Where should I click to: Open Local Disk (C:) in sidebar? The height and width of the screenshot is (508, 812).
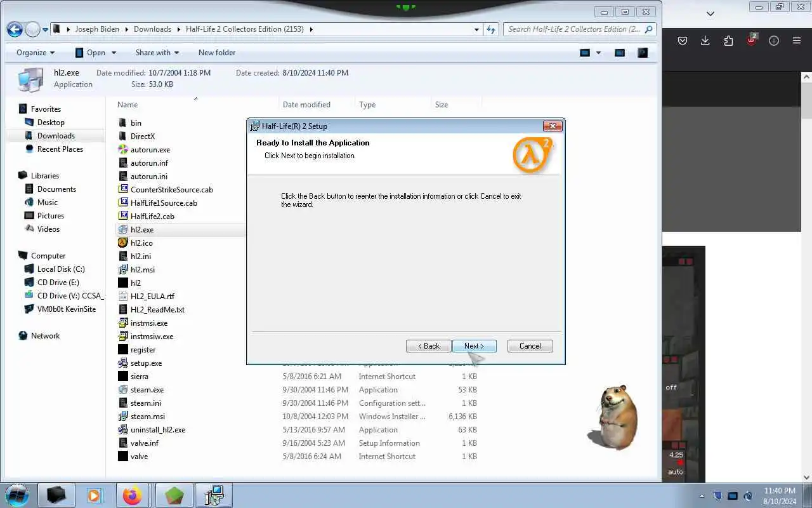61,269
